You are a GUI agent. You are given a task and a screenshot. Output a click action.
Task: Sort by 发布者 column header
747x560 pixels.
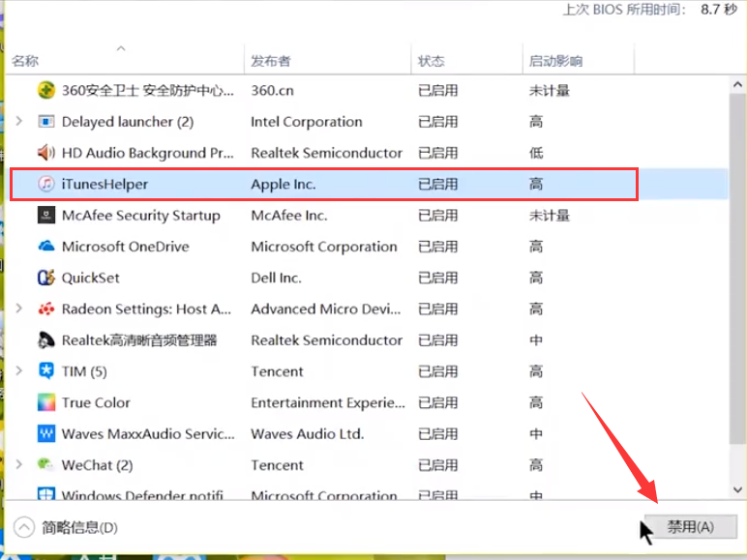pyautogui.click(x=270, y=61)
